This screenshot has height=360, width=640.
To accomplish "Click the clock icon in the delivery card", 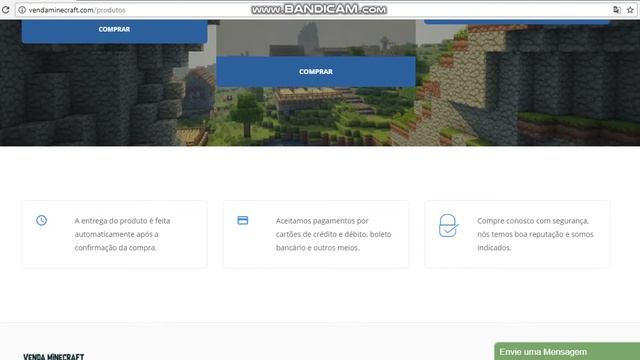I will pyautogui.click(x=41, y=220).
